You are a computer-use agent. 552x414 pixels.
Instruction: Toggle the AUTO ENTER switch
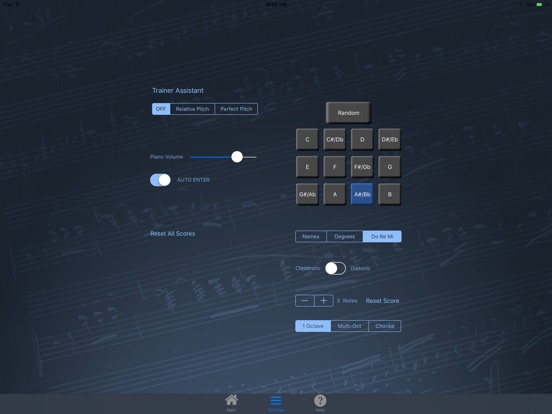[160, 180]
